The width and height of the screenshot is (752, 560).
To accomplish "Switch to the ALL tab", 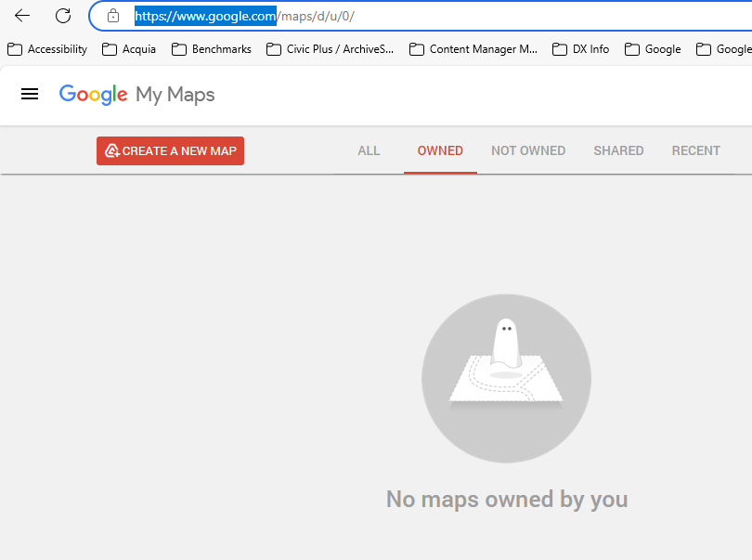I will pyautogui.click(x=369, y=150).
